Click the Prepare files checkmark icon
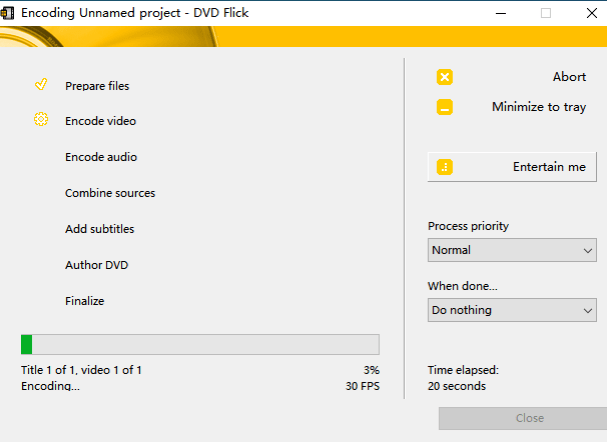The height and width of the screenshot is (442, 607). click(x=41, y=85)
